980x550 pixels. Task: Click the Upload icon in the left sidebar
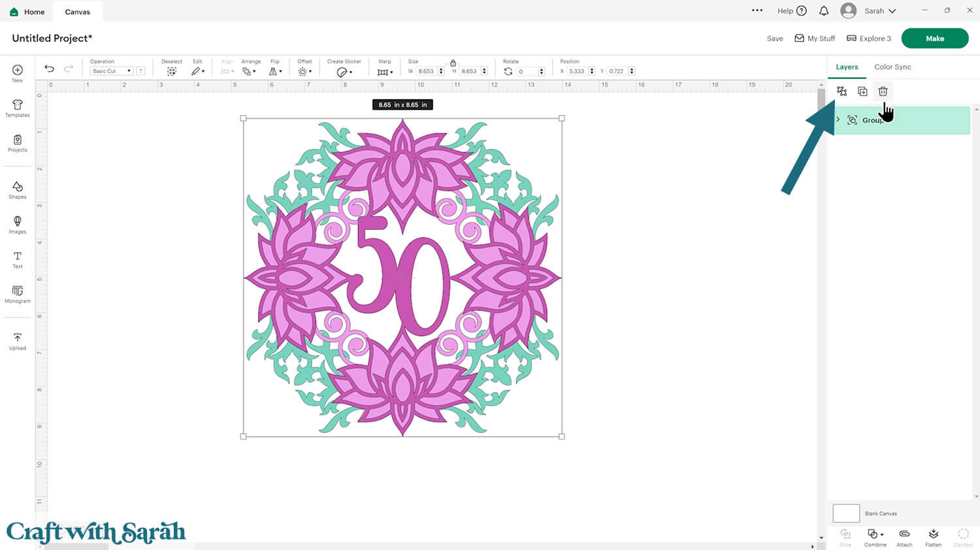(18, 341)
